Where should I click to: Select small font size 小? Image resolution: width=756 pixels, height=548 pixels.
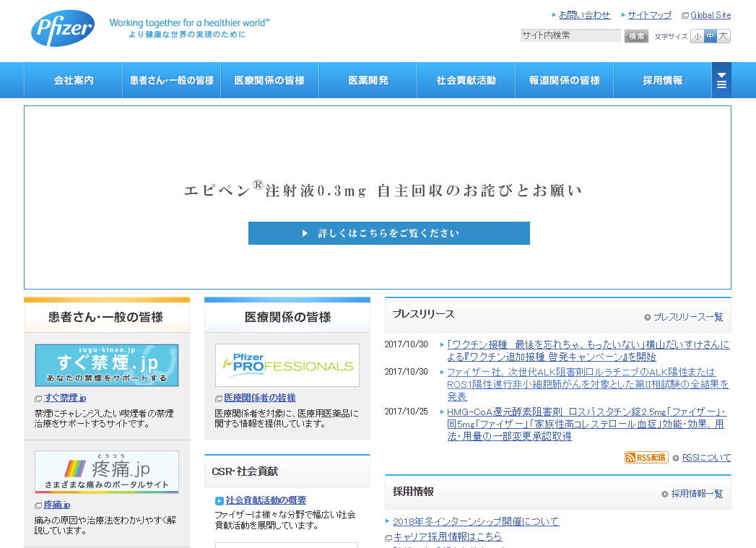698,36
